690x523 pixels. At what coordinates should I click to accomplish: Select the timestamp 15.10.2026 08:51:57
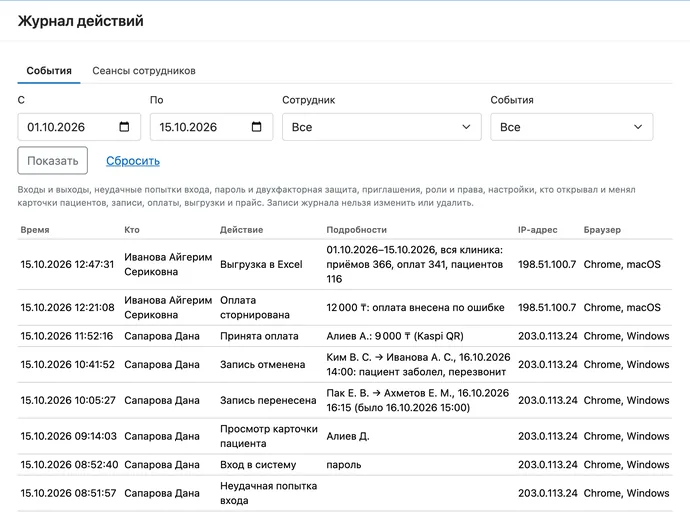68,494
